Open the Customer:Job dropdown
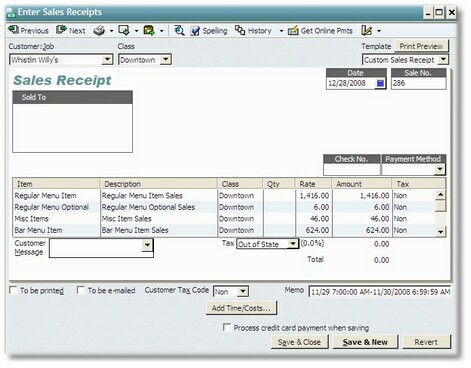The height and width of the screenshot is (368, 471). (x=107, y=60)
